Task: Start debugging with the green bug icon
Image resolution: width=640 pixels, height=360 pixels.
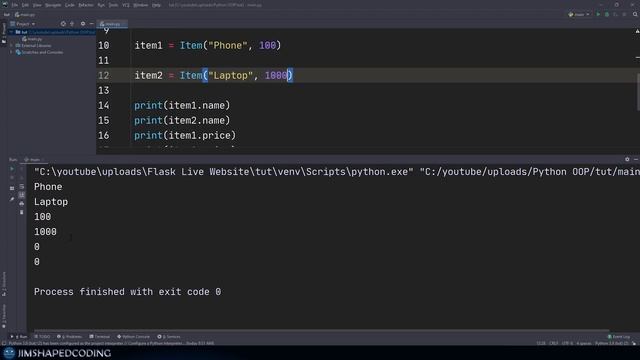Action: point(607,15)
